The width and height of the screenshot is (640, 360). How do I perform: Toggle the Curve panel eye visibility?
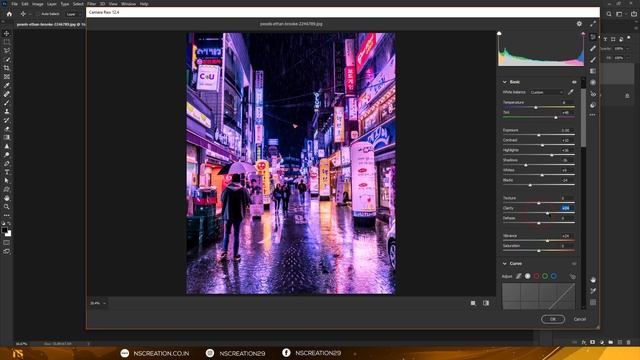tap(574, 264)
